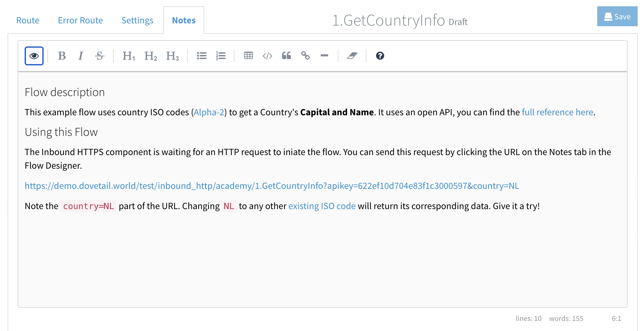Insert a block quote

(286, 56)
